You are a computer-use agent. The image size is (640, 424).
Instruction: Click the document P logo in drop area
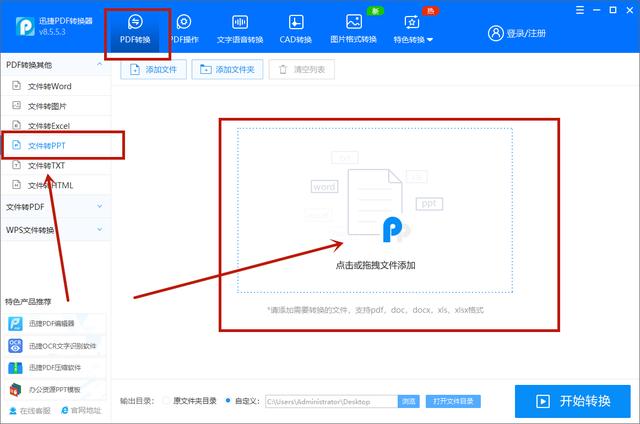click(393, 229)
